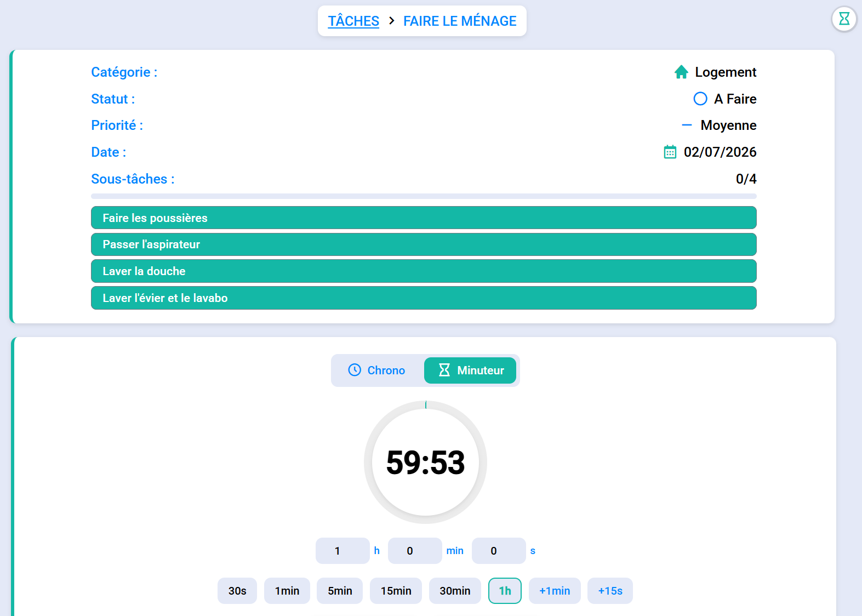Set timer preset to 30min

(455, 591)
